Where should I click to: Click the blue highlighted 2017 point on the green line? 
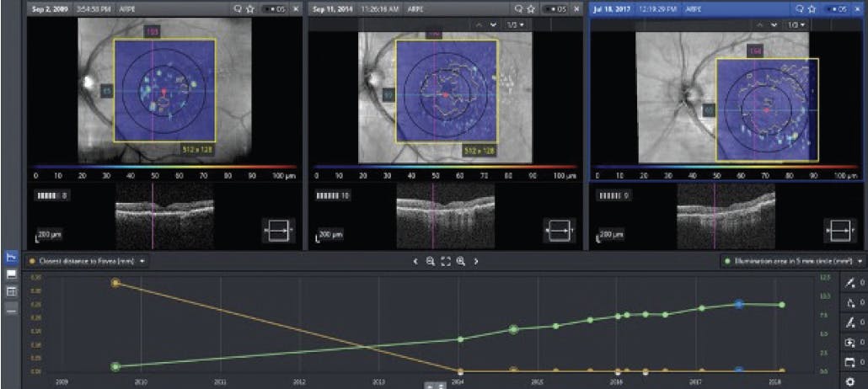(x=738, y=304)
